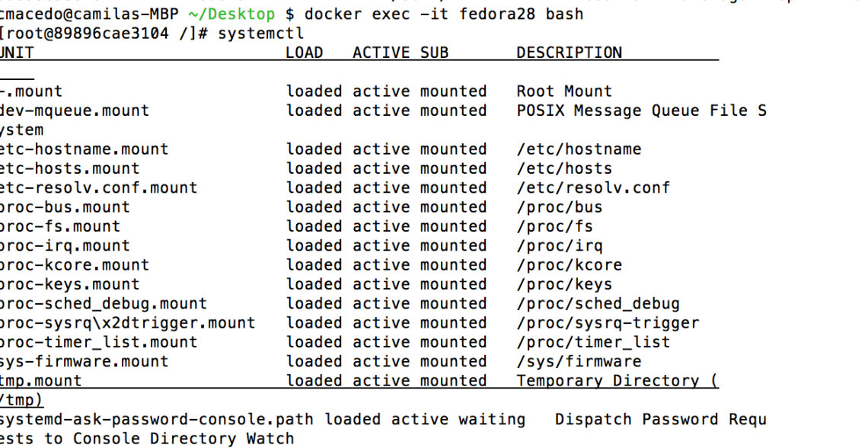Select the dev-mqueue.mount unit line
The width and height of the screenshot is (868, 448).
[75, 110]
